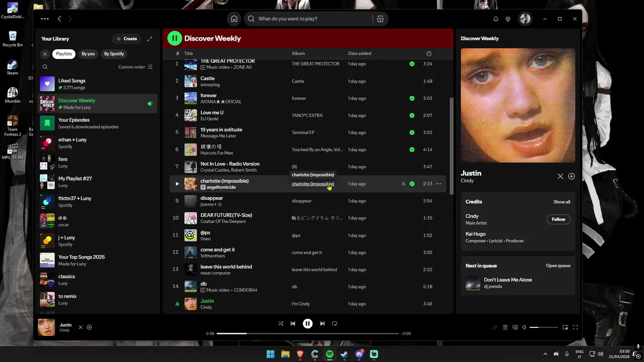Toggle saved checkmark on Love me U

[x=412, y=115]
